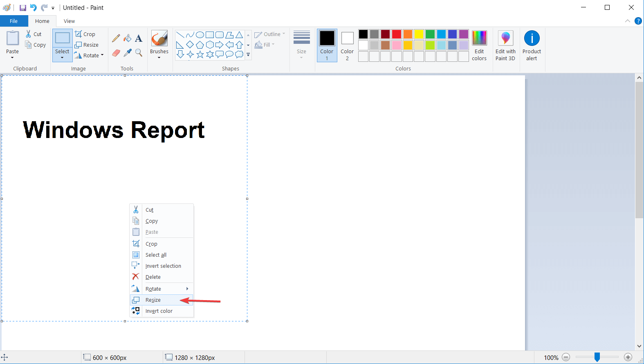This screenshot has height=364, width=644.
Task: Choose Invert color from context menu
Action: pyautogui.click(x=161, y=311)
